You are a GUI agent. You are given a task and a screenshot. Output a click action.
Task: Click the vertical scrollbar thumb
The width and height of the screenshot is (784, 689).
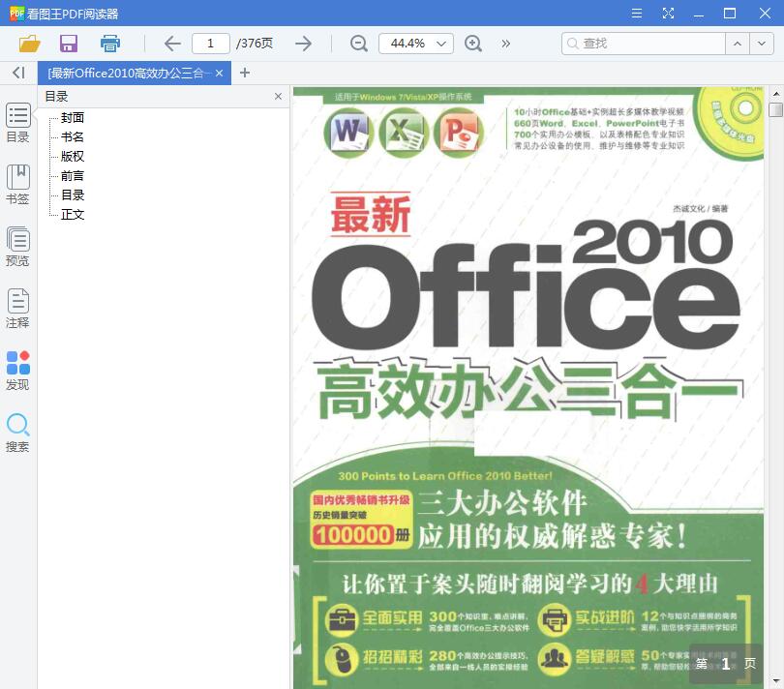pyautogui.click(x=775, y=109)
